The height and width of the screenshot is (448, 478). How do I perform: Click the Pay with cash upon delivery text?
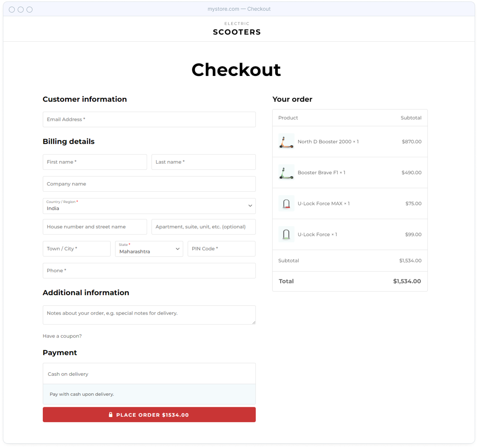pos(82,394)
